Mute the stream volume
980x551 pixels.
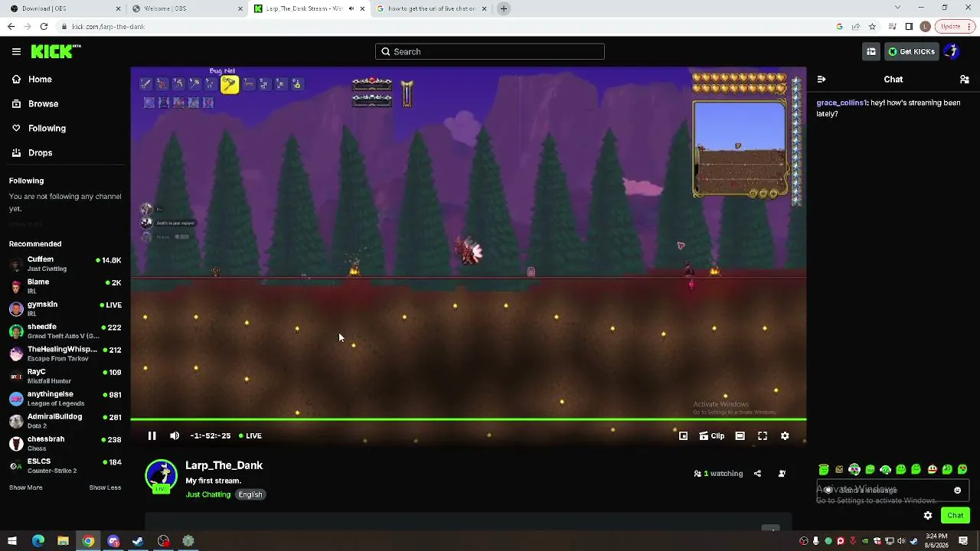pos(175,435)
